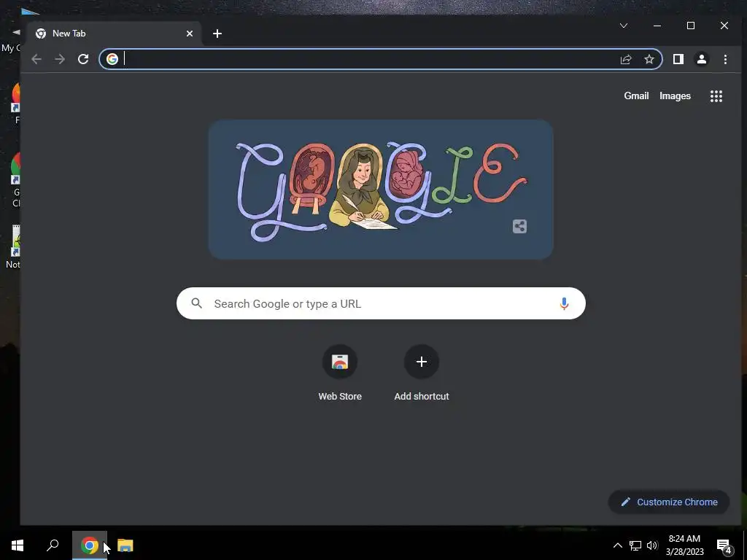Click the Chrome taskbar icon

(x=90, y=545)
